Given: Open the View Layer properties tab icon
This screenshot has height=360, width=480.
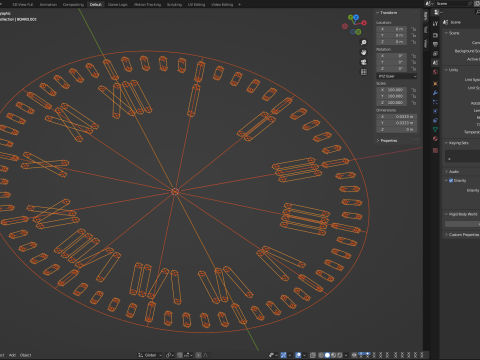Looking at the screenshot, I should coord(435,53).
